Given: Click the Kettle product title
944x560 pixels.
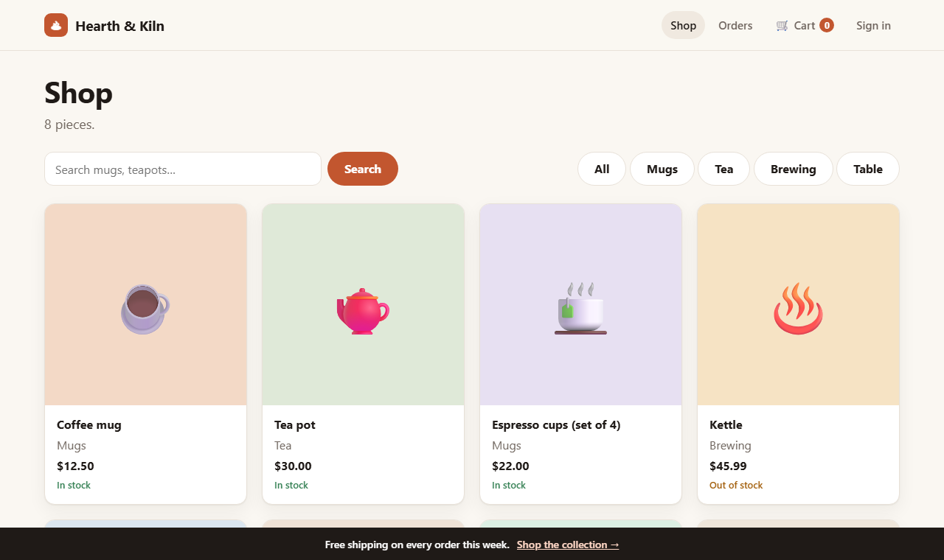Looking at the screenshot, I should [x=726, y=424].
